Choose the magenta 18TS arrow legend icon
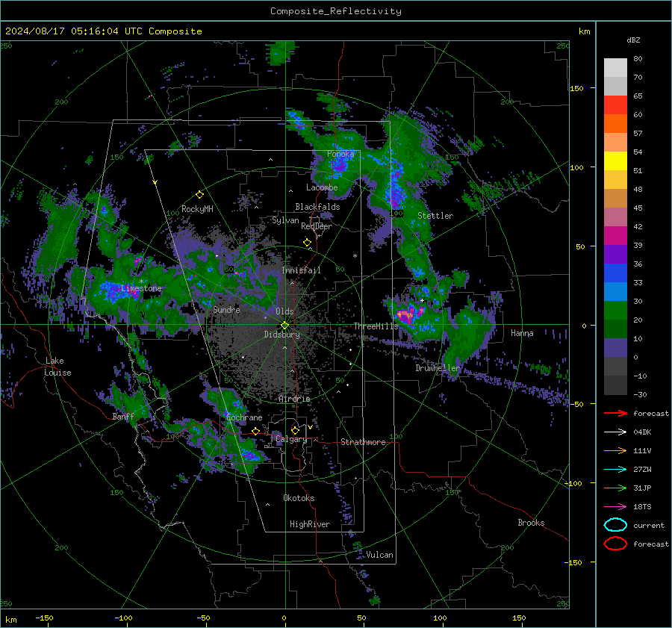 pyautogui.click(x=615, y=506)
